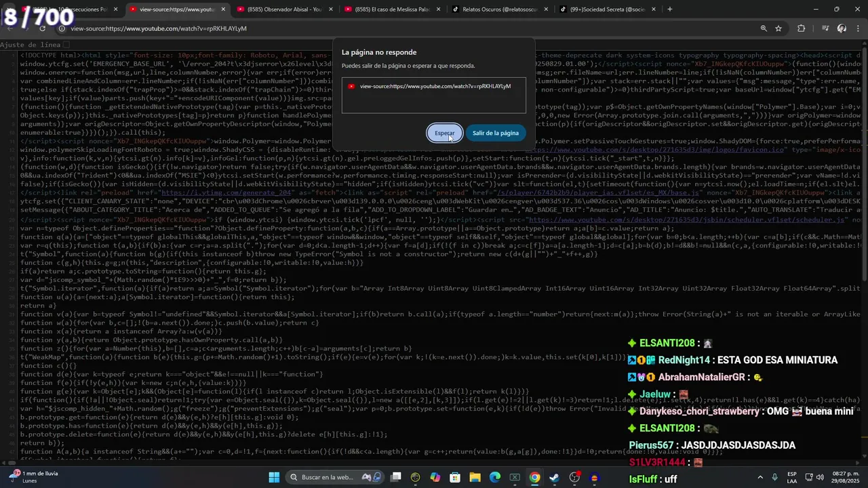The height and width of the screenshot is (488, 868).
Task: Toggle the Ajuste de línea checkbox
Action: (66, 45)
